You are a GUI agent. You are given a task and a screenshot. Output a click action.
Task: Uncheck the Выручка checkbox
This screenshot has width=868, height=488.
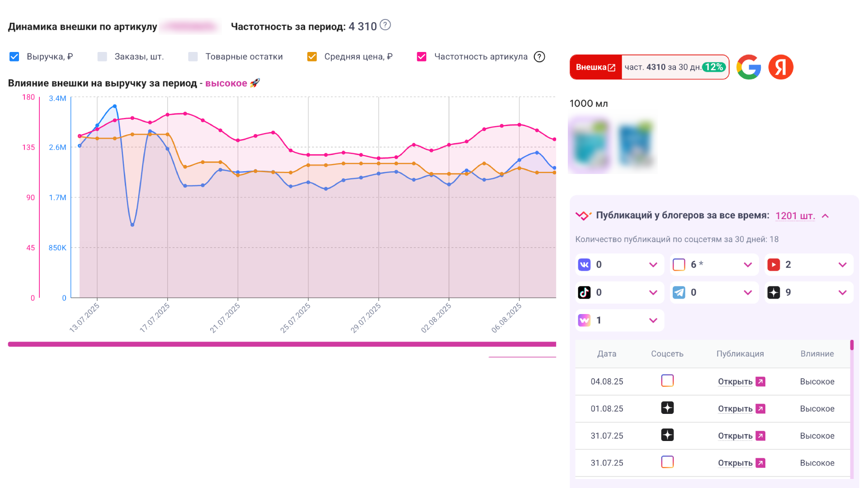pos(14,57)
